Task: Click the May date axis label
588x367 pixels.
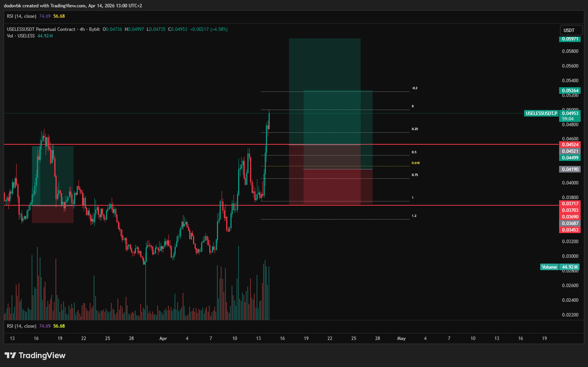Action: coord(401,339)
